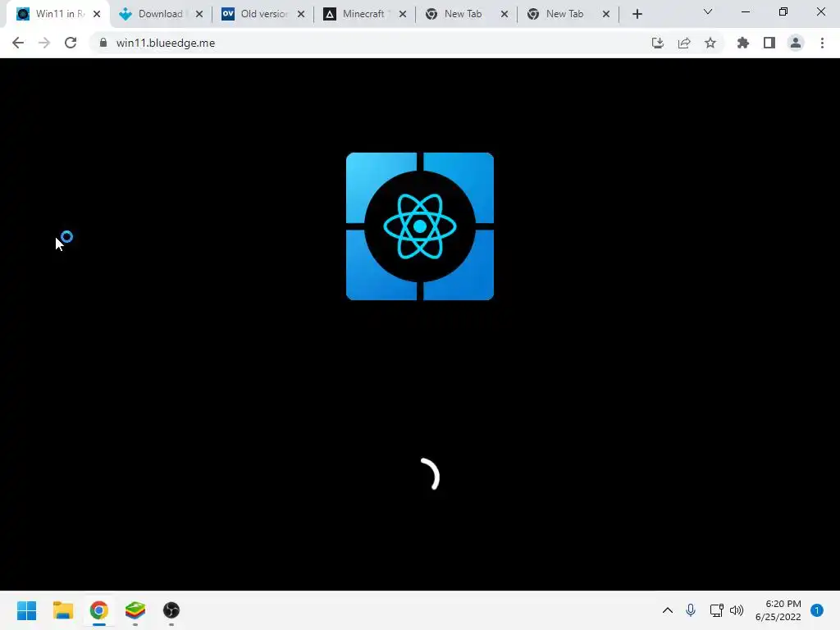Bookmark this tab with star icon

click(x=710, y=43)
